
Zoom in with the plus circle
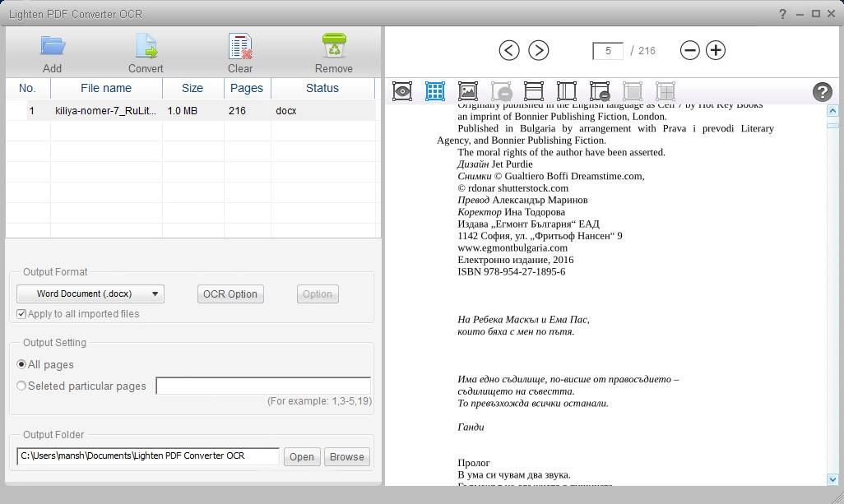(x=716, y=50)
